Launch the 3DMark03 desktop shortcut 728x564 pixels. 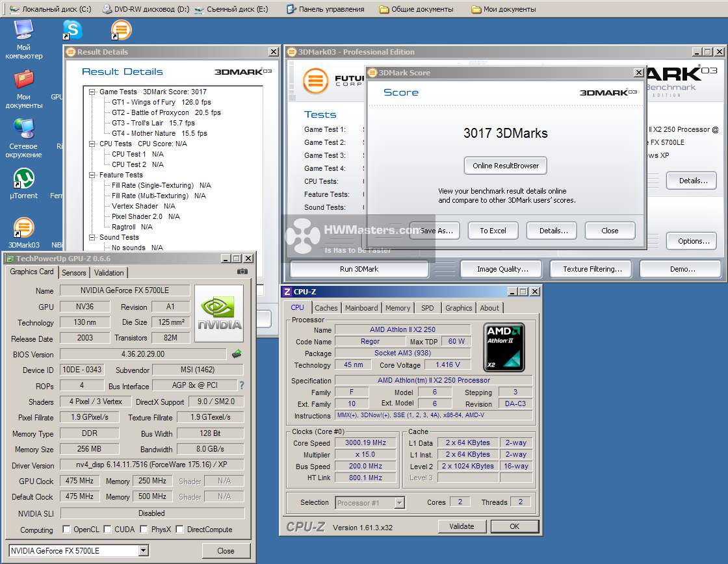tap(23, 233)
